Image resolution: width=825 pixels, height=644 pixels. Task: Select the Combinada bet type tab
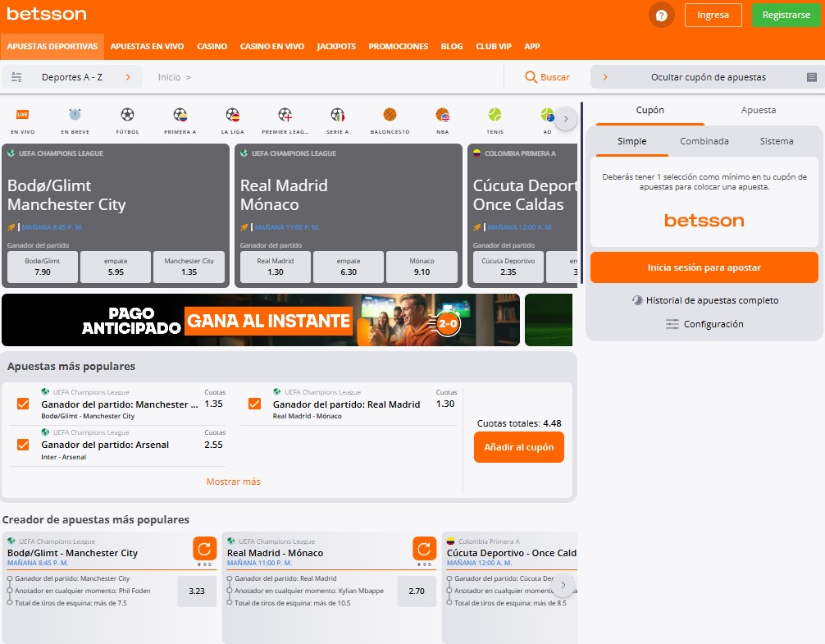coord(704,141)
